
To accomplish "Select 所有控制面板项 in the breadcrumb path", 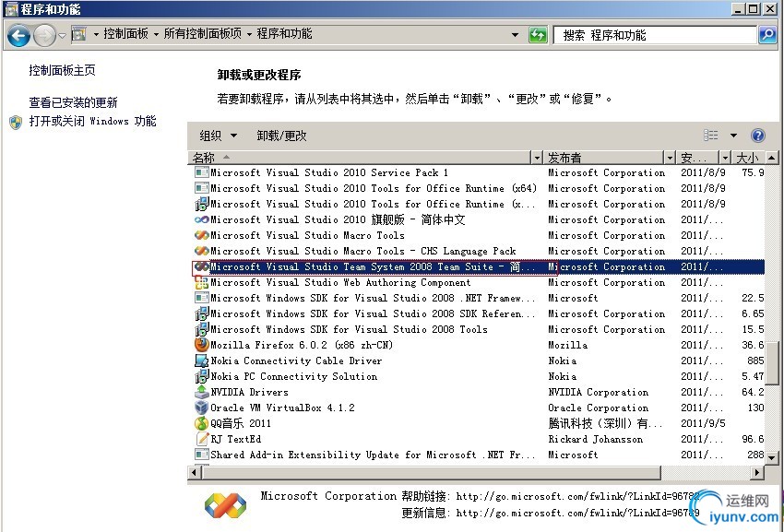I will (x=202, y=33).
